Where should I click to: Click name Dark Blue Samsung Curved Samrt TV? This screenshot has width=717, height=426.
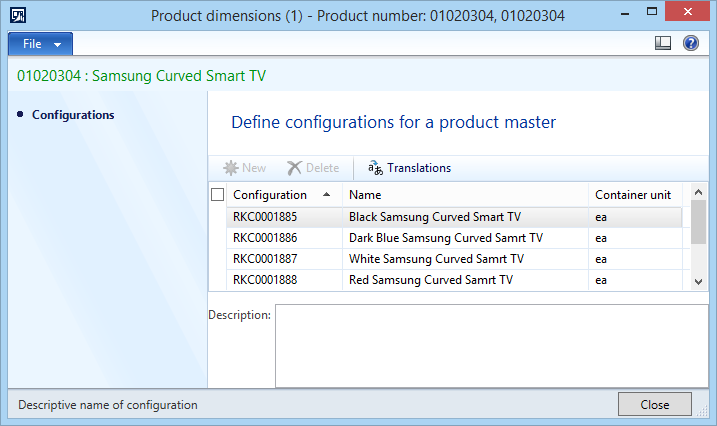465,238
